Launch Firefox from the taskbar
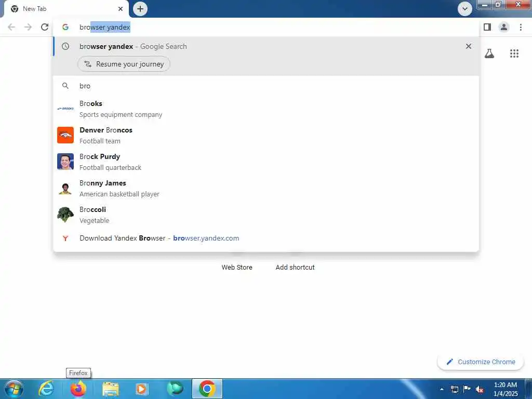 click(78, 389)
